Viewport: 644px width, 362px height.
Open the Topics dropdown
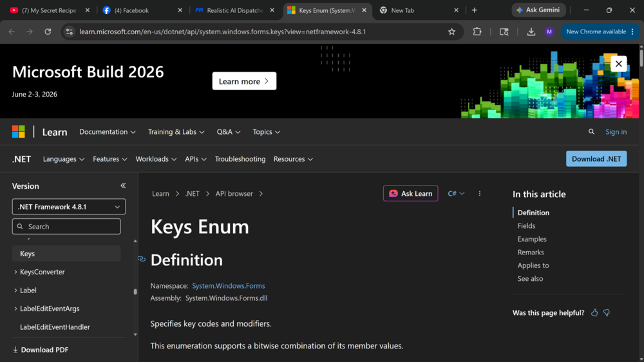click(x=267, y=132)
